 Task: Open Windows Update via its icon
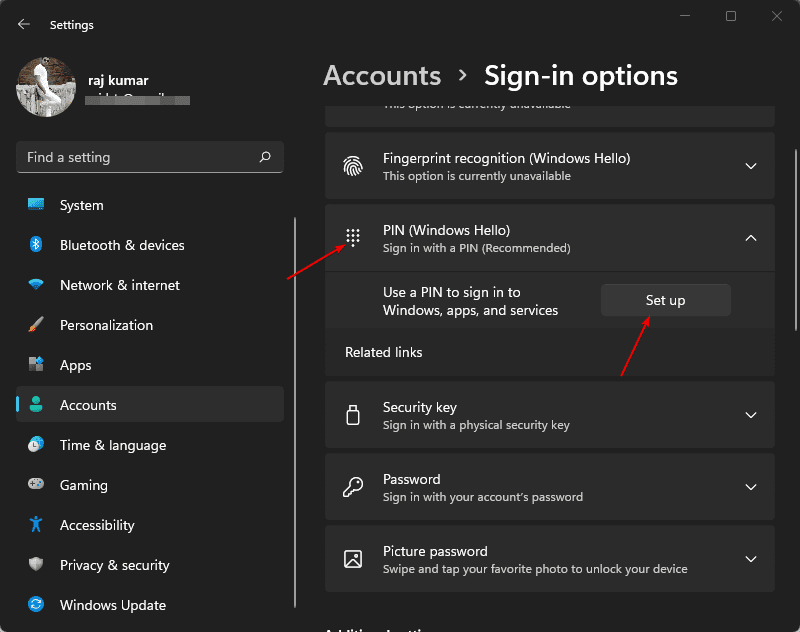(x=36, y=605)
